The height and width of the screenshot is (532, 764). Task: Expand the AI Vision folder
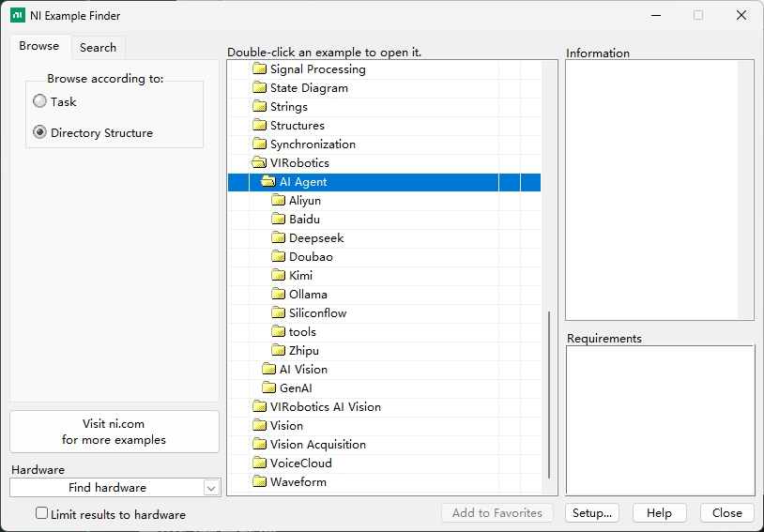tap(268, 370)
